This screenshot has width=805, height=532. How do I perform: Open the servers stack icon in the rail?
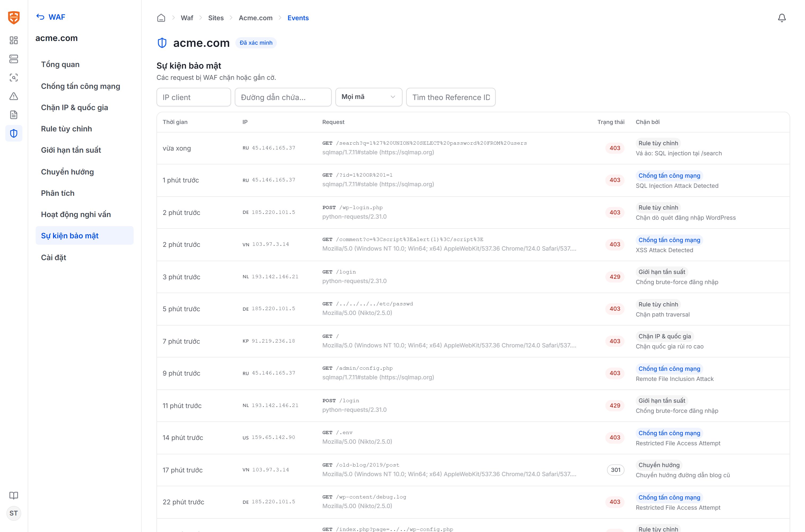14,59
